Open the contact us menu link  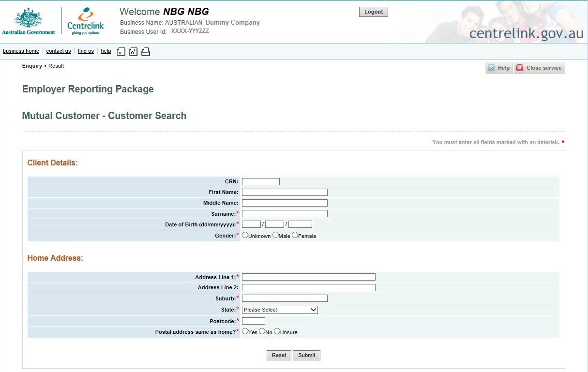coord(59,51)
